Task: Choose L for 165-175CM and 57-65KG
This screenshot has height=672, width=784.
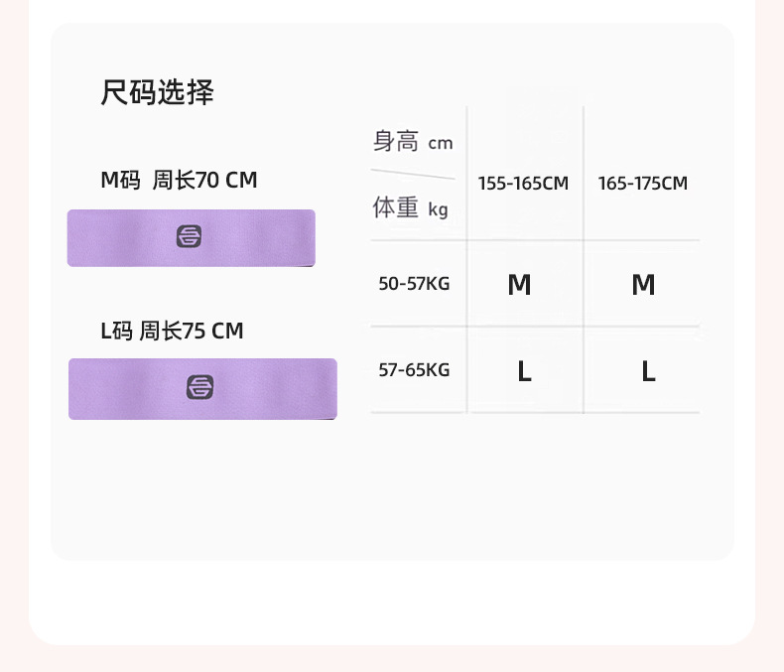Action: point(647,372)
